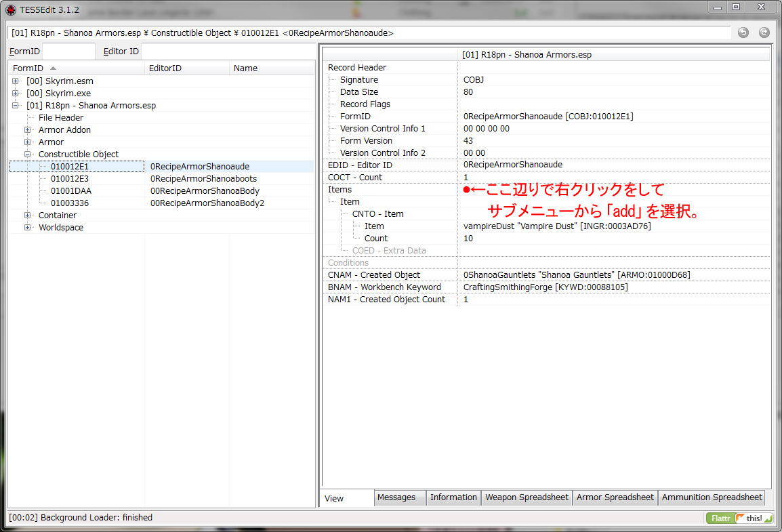Sort by the EditorID column header
The image size is (782, 532).
187,68
